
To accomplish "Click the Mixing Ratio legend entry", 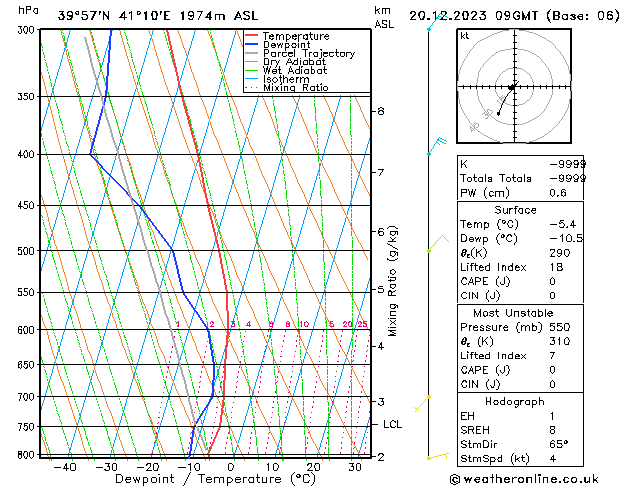I will [x=296, y=88].
